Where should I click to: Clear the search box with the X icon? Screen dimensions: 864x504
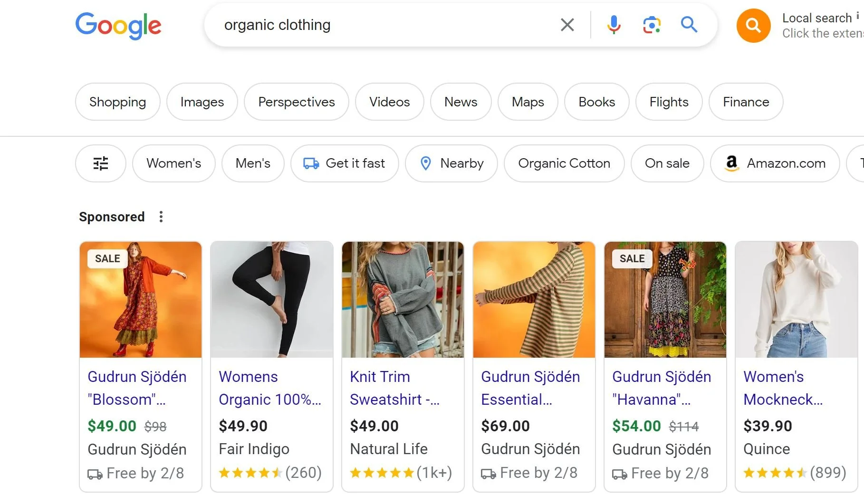coord(567,25)
